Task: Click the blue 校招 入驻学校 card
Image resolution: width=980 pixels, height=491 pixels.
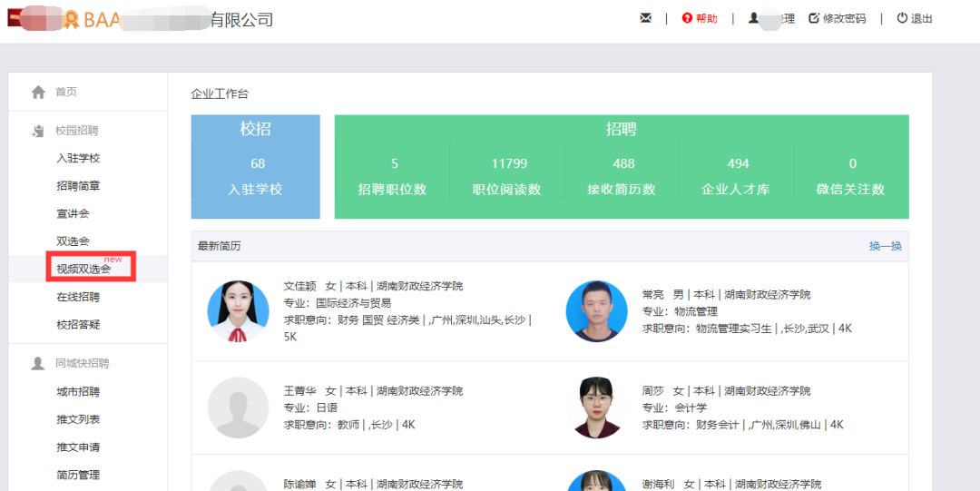Action: pyautogui.click(x=256, y=167)
